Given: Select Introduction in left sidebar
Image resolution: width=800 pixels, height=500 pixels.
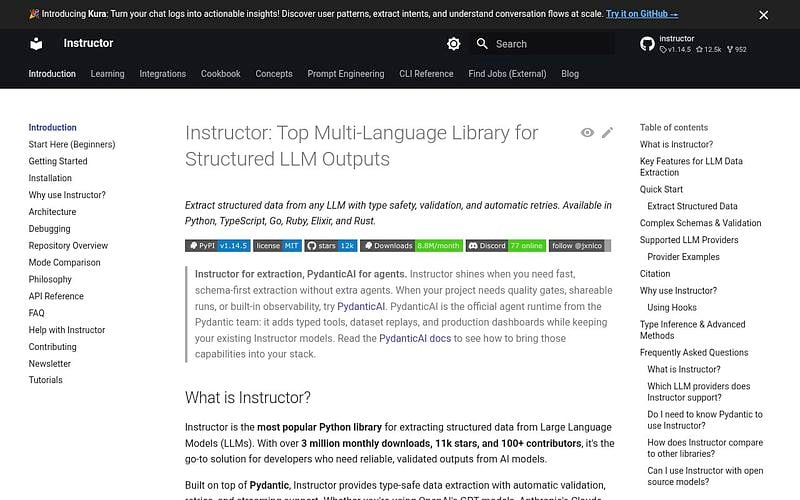Looking at the screenshot, I should coord(53,128).
